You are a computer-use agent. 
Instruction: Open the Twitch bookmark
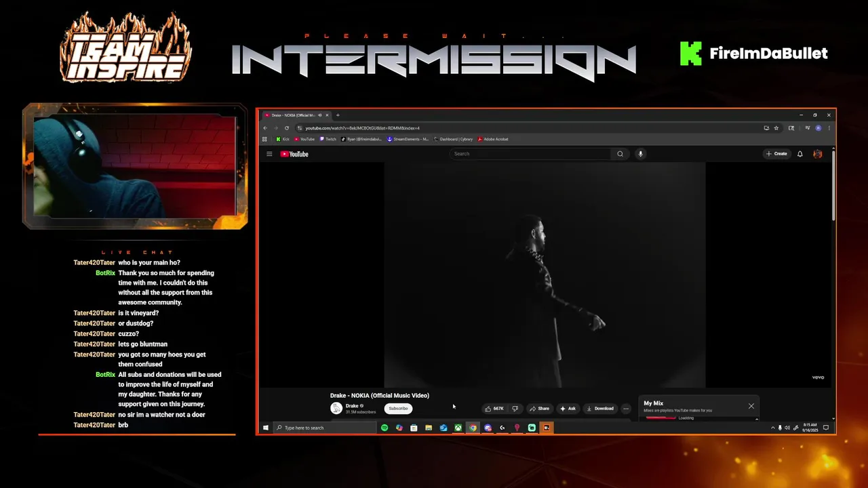click(327, 139)
